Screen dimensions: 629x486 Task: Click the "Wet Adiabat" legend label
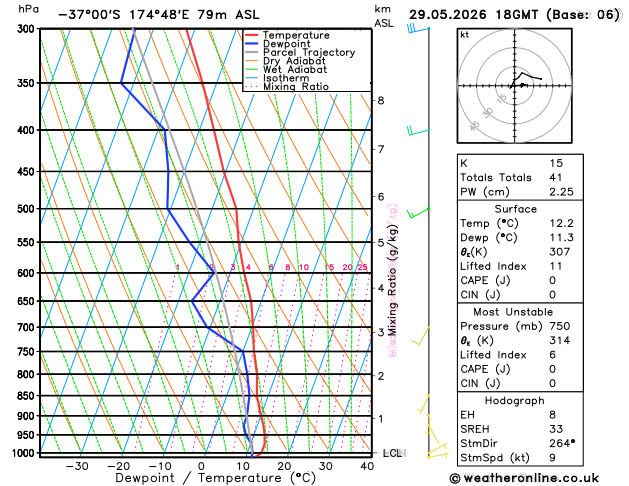[295, 69]
